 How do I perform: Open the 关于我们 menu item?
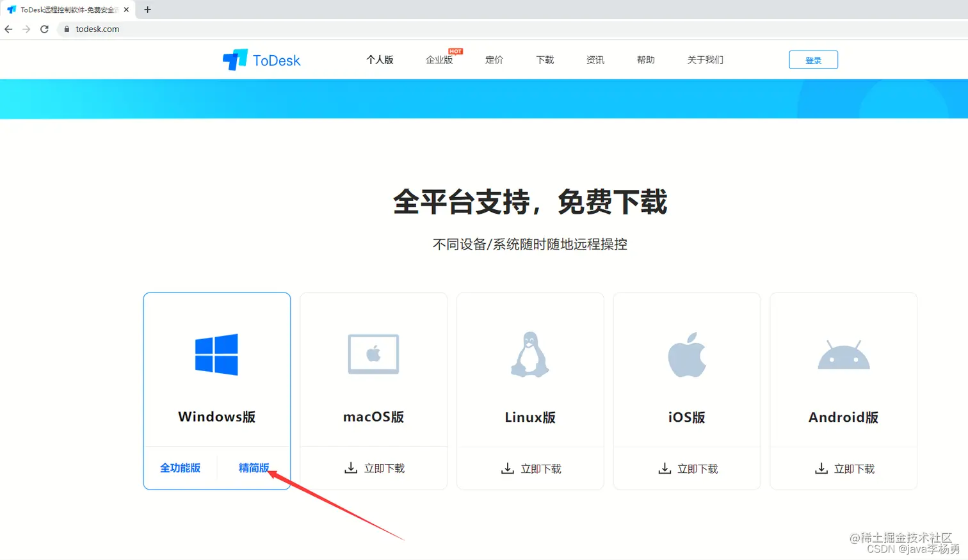click(706, 60)
